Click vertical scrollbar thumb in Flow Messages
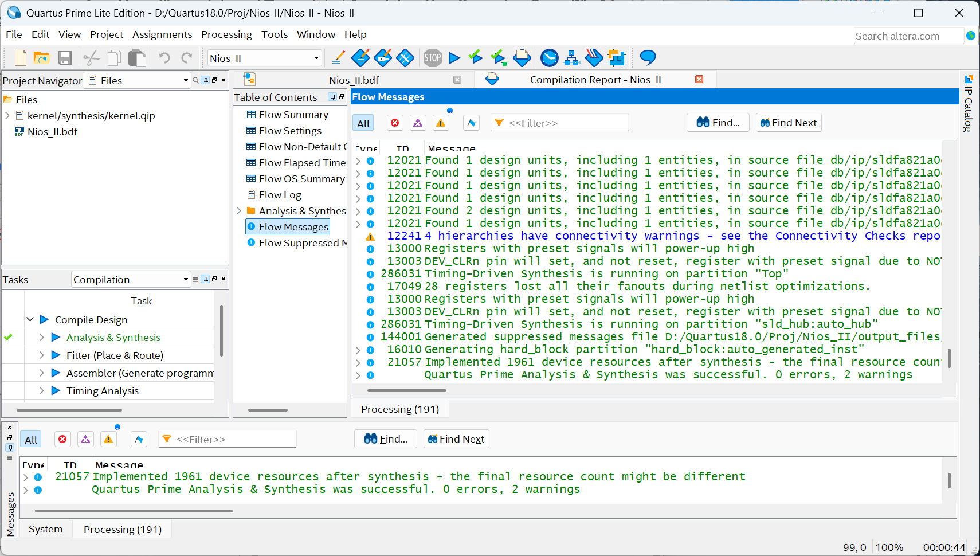 tap(949, 358)
